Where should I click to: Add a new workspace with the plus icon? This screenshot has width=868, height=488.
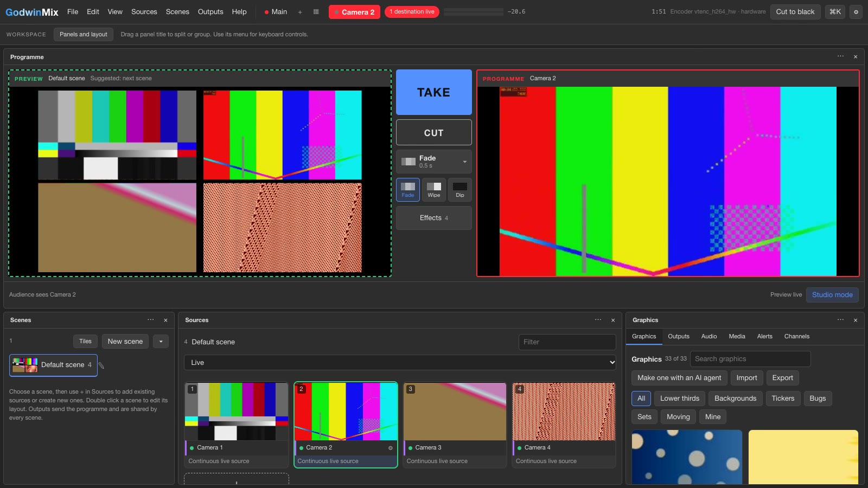(x=300, y=12)
